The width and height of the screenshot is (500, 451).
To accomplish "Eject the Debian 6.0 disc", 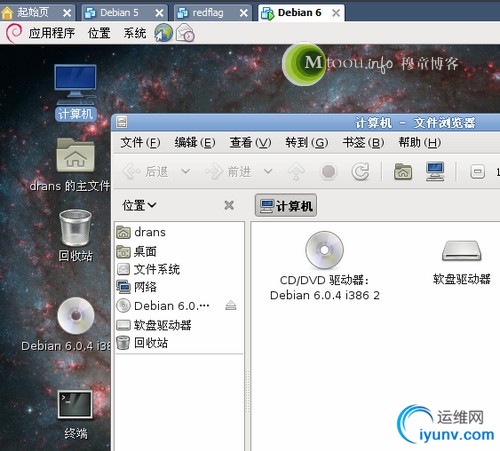I will tap(231, 306).
